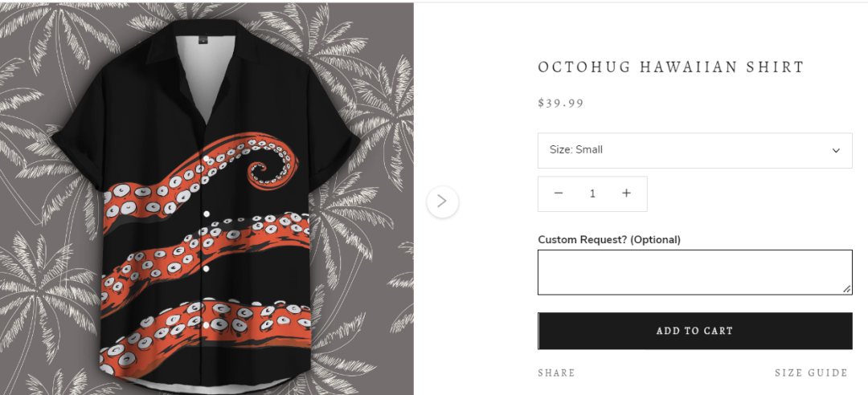The image size is (868, 395).
Task: Click the $39.99 price text
Action: (561, 103)
